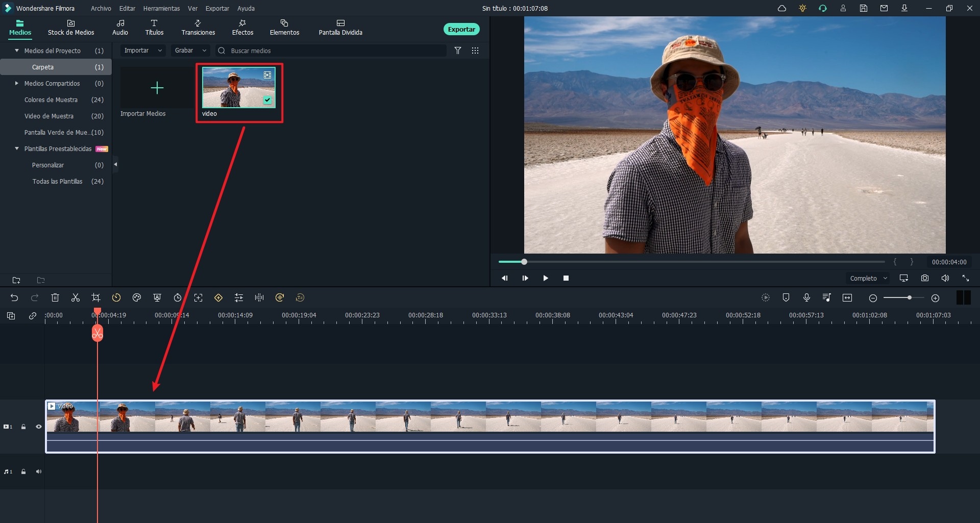Delete selected clip with trash icon
The width and height of the screenshot is (980, 523).
tap(55, 297)
